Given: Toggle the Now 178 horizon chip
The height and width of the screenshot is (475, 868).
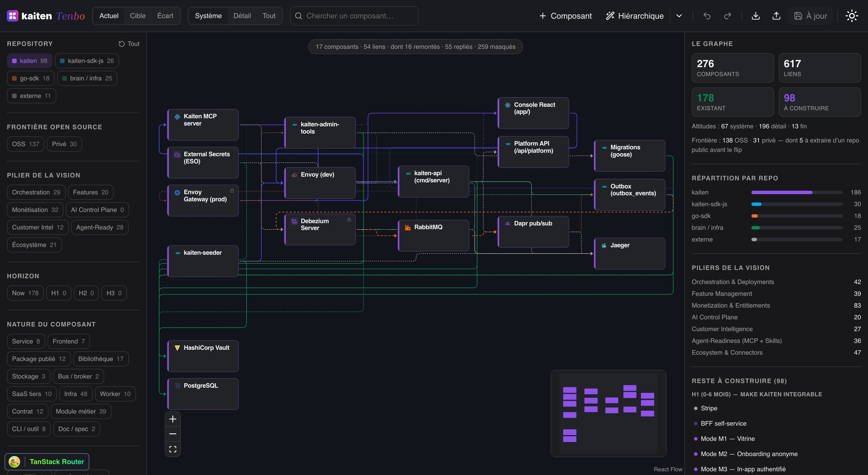Looking at the screenshot, I should pyautogui.click(x=25, y=293).
